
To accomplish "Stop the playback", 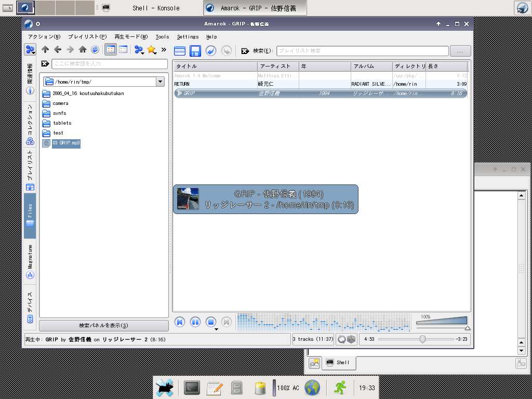I will [x=211, y=322].
